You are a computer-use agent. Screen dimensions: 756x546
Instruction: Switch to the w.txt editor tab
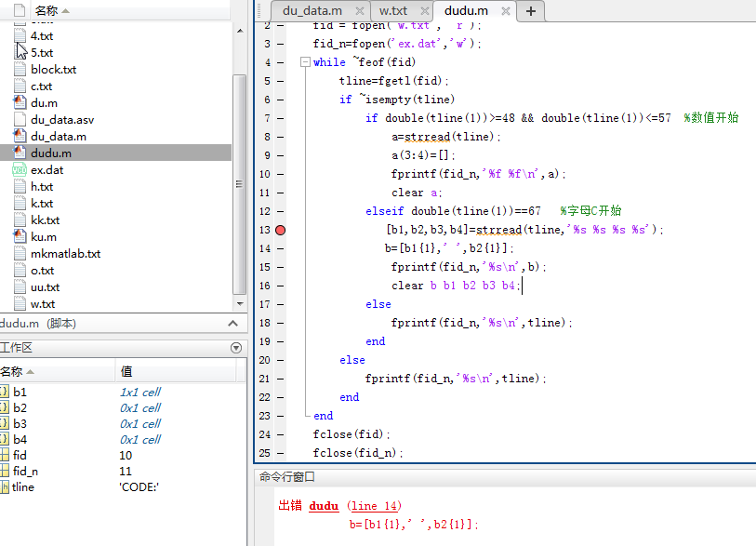tap(393, 10)
